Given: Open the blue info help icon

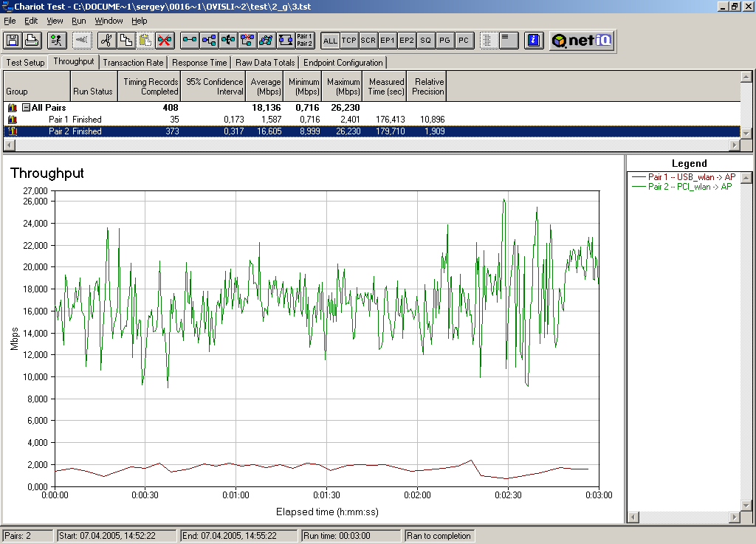Looking at the screenshot, I should (x=535, y=41).
